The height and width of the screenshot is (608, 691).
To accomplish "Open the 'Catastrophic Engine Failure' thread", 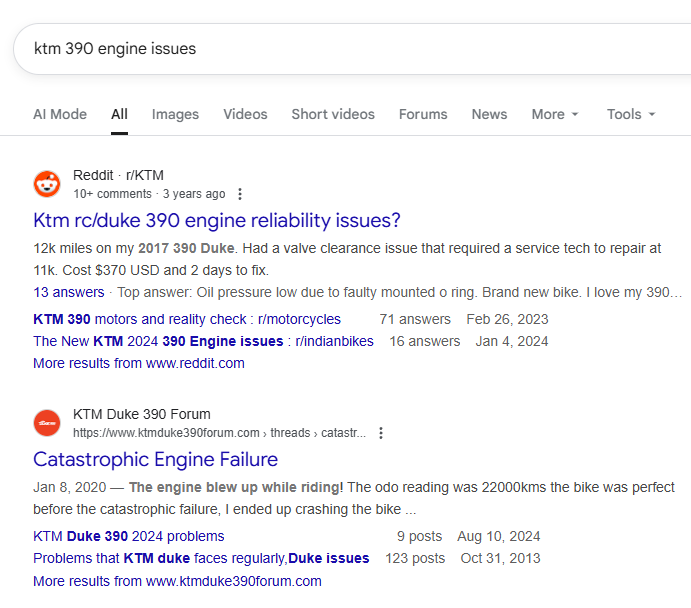I will point(155,459).
